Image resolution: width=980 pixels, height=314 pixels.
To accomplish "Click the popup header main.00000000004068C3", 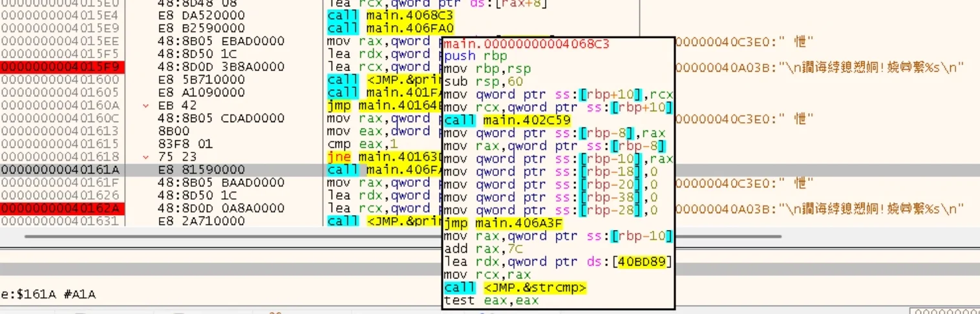I will click(x=526, y=45).
